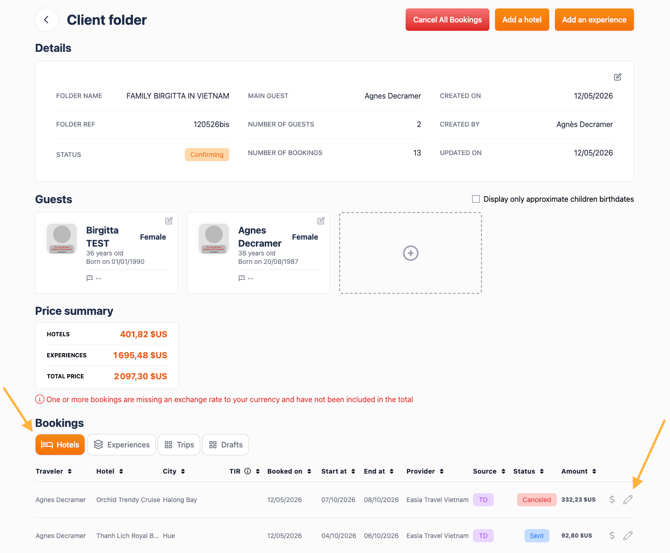Viewport: 670px width, 553px height.
Task: Open the TIR info tooltip icon
Action: pyautogui.click(x=247, y=471)
